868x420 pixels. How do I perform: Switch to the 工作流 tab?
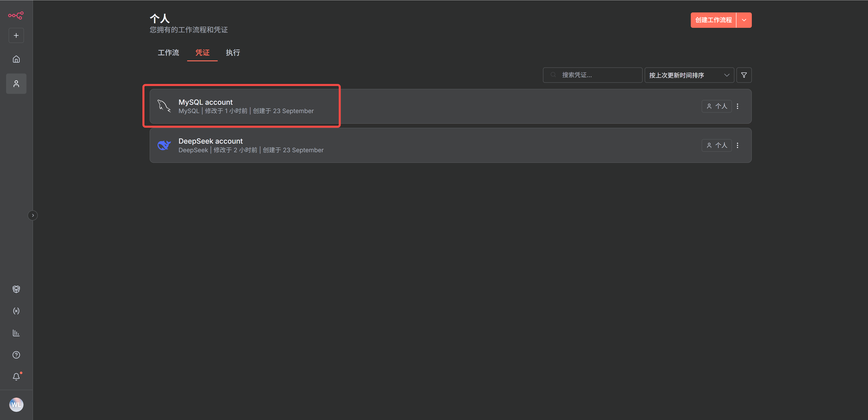coord(168,52)
